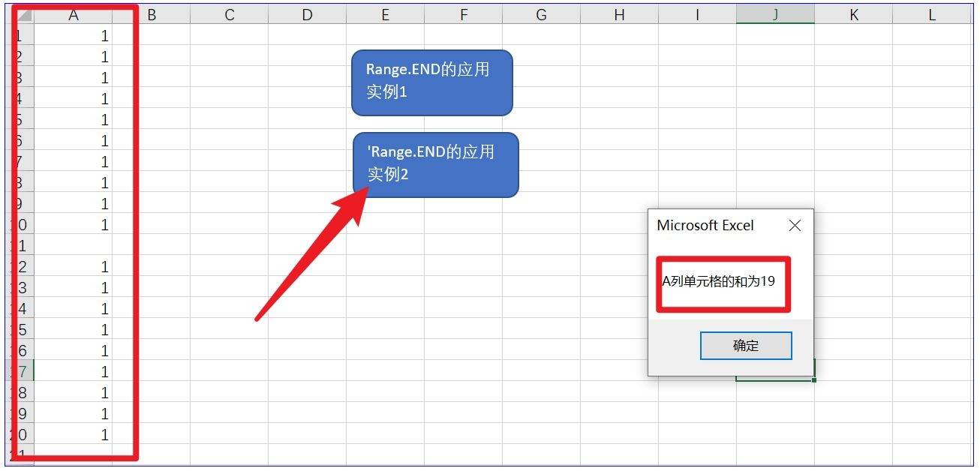980x471 pixels.
Task: Select column H header
Action: pos(619,15)
